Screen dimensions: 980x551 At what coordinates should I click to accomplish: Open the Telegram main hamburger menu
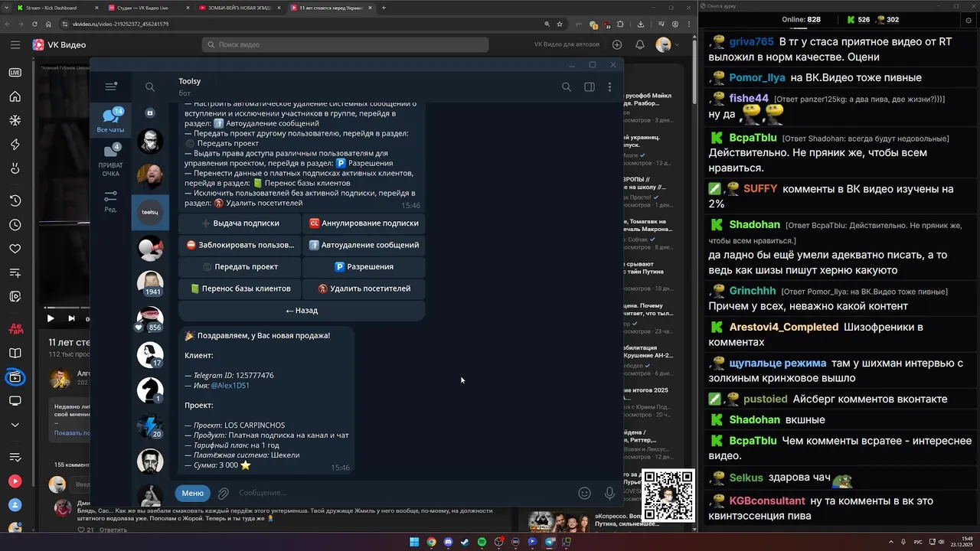point(111,86)
